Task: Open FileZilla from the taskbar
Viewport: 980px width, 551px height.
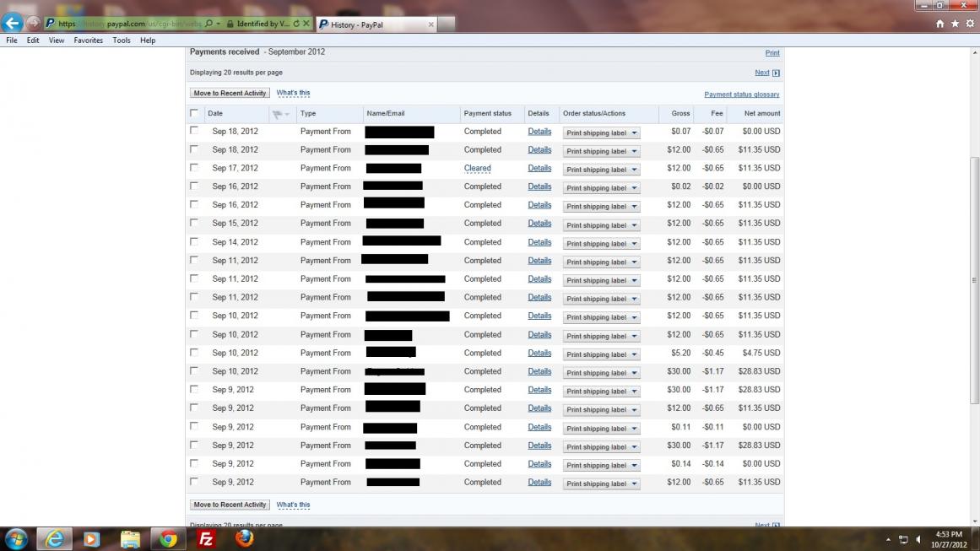Action: (x=206, y=538)
